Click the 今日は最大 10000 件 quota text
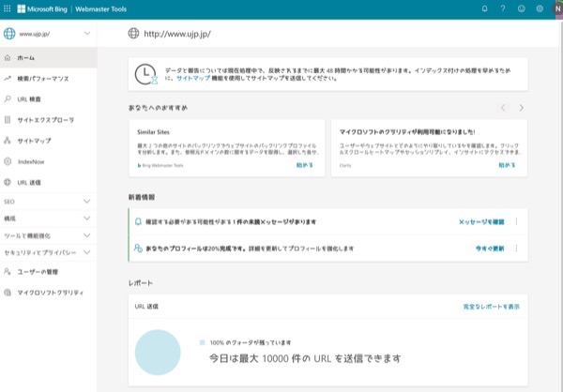Image resolution: width=563 pixels, height=392 pixels. 305,358
